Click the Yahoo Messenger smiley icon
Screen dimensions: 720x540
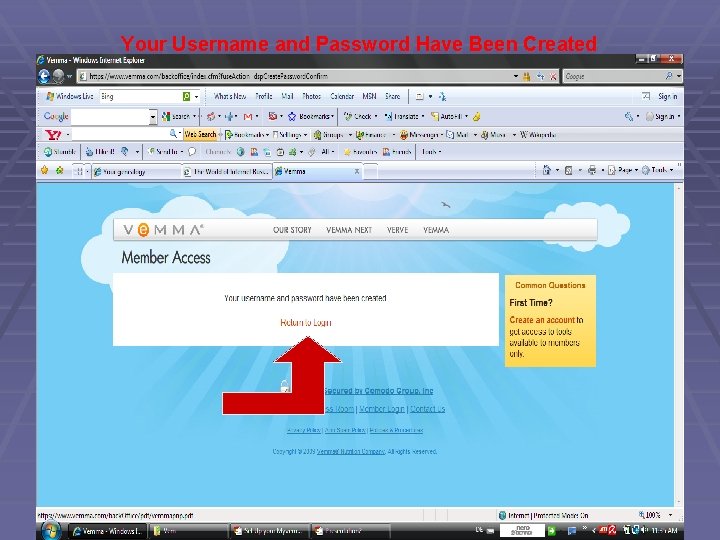[404, 135]
